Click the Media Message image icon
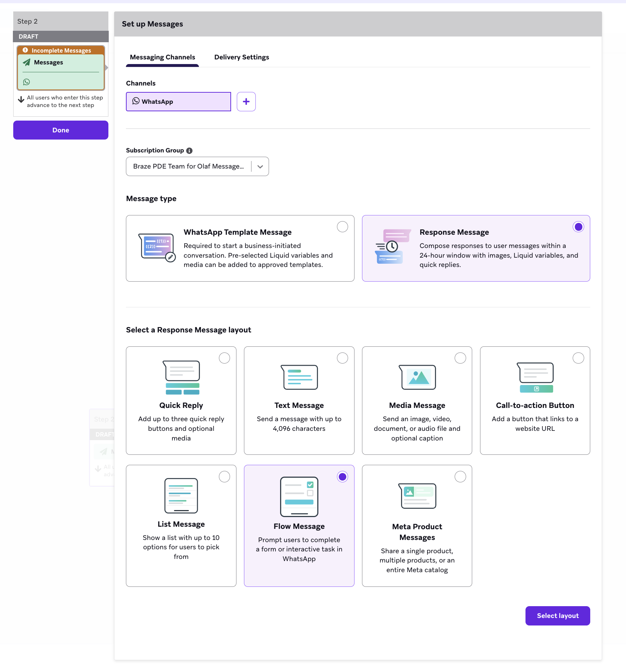 [x=417, y=377]
